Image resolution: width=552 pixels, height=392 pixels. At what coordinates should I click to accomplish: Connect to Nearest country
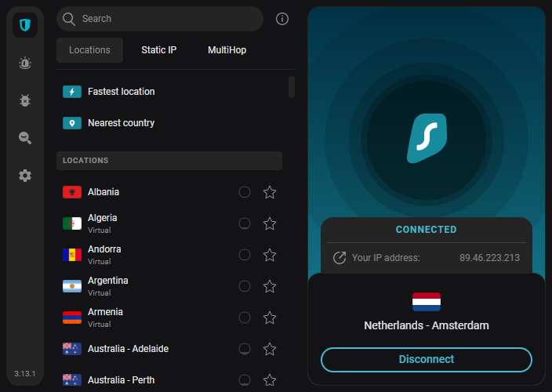click(169, 123)
